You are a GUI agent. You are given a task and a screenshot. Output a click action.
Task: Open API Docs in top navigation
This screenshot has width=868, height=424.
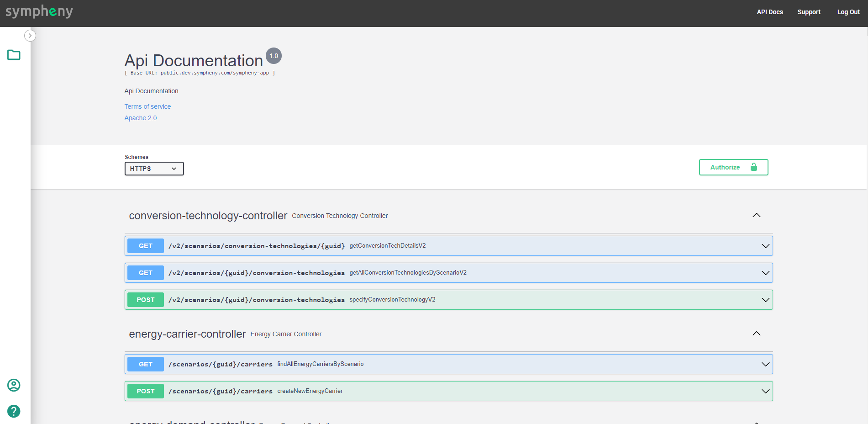770,12
